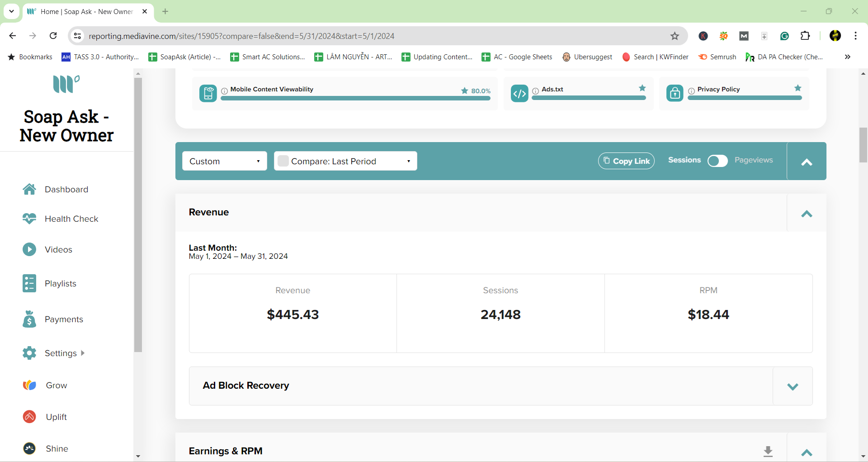Click the address bar URL

(x=241, y=36)
